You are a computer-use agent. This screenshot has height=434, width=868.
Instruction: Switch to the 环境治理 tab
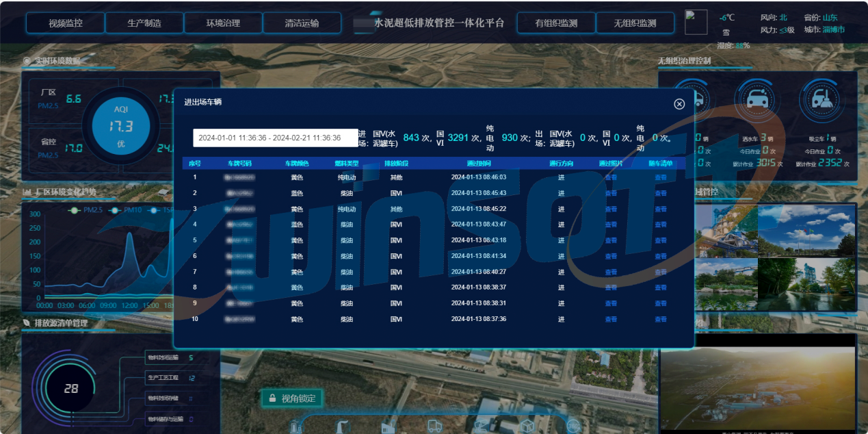223,23
